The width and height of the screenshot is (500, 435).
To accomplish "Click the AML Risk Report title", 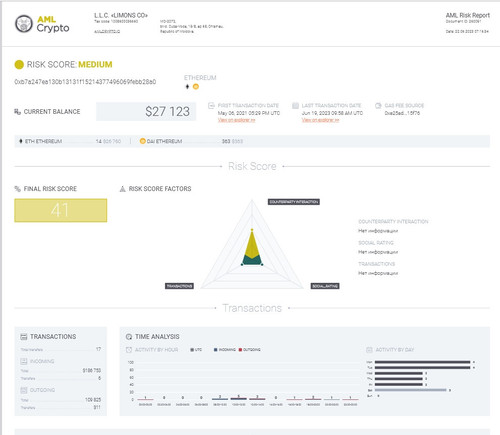I will [x=468, y=15].
